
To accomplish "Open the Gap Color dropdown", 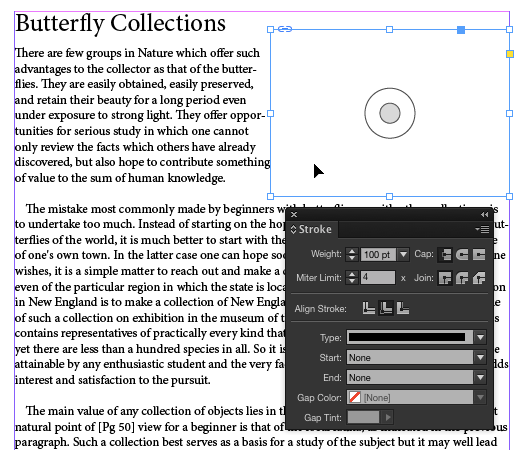I will (x=416, y=398).
